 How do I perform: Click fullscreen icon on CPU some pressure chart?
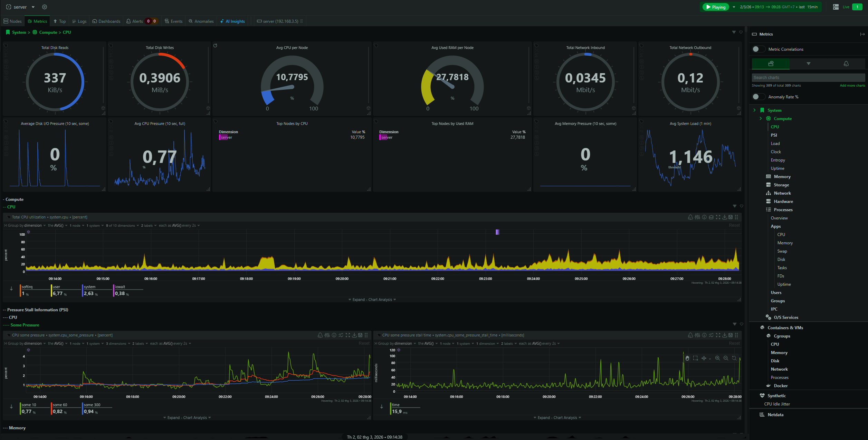[x=348, y=335]
